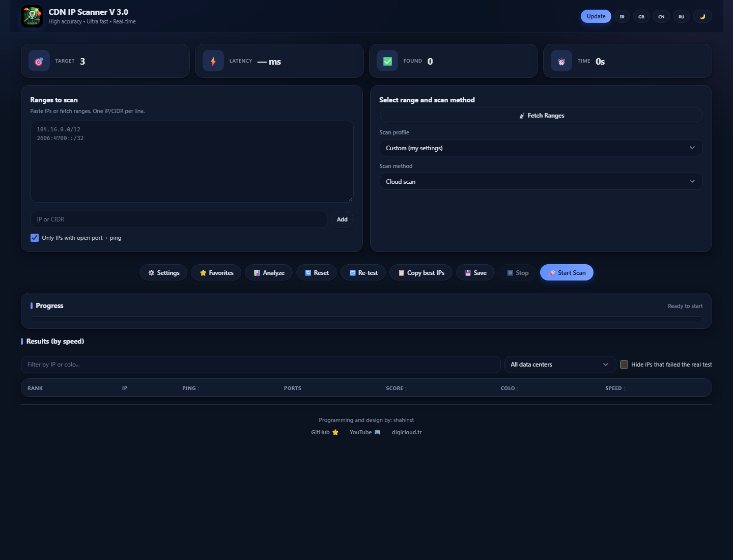Viewport: 733px width, 560px height.
Task: Click the Add button
Action: tap(342, 219)
